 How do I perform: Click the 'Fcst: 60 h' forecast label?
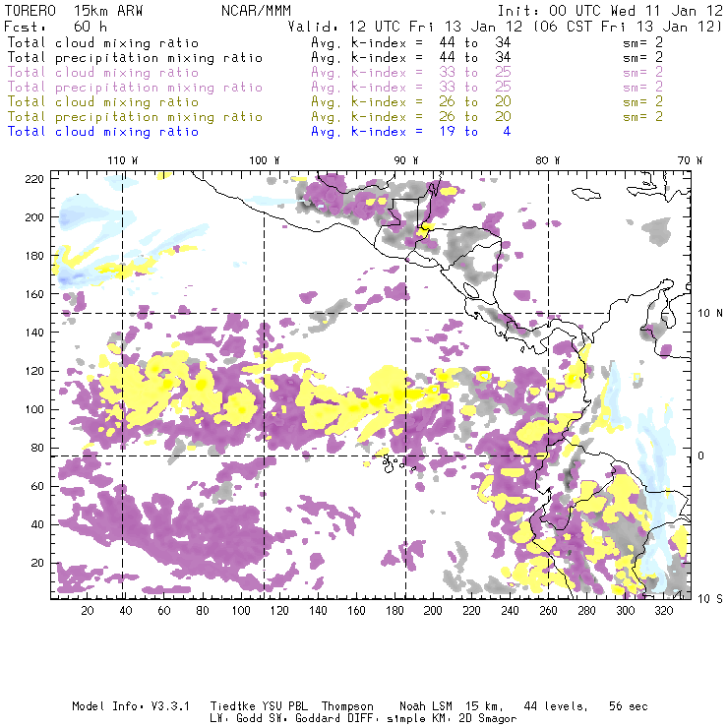[x=56, y=27]
